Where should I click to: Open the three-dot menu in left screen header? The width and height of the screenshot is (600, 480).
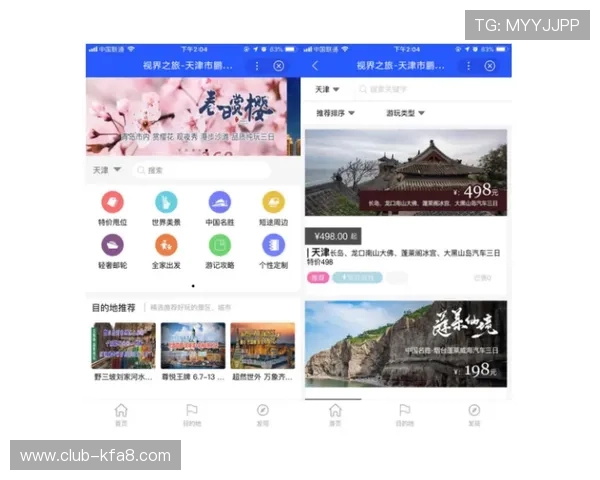click(257, 66)
